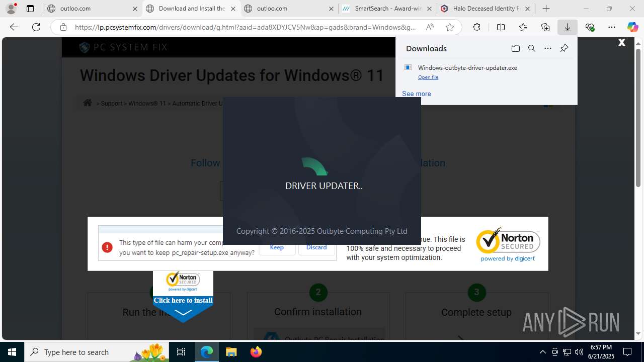Image resolution: width=644 pixels, height=362 pixels.
Task: Add page to favorites star
Action: (x=450, y=27)
